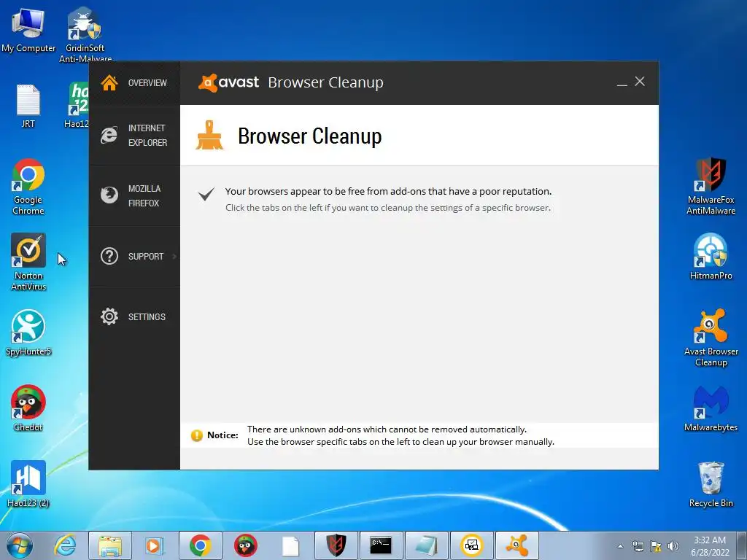The width and height of the screenshot is (747, 560).
Task: Minimize the Avast Browser Cleanup window
Action: point(622,83)
